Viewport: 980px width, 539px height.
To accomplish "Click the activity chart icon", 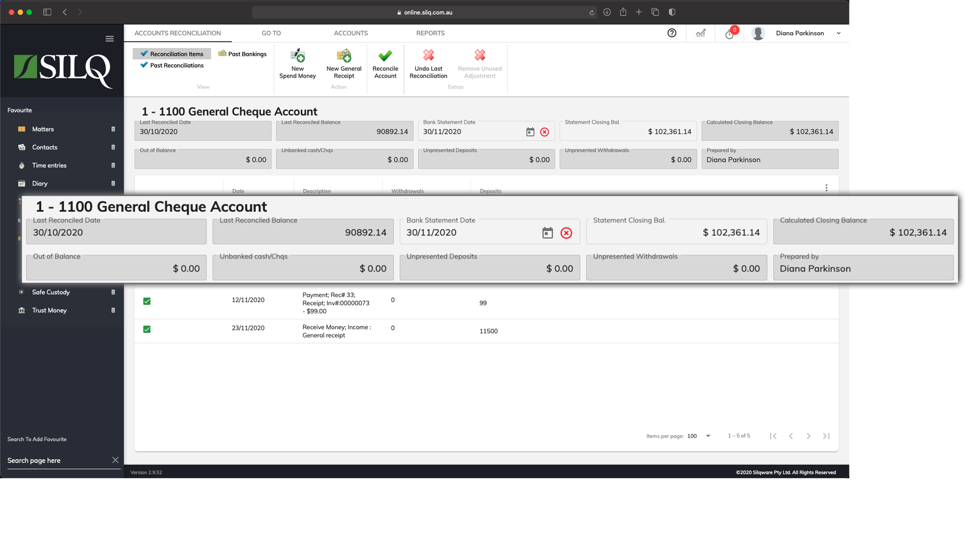I will [700, 33].
